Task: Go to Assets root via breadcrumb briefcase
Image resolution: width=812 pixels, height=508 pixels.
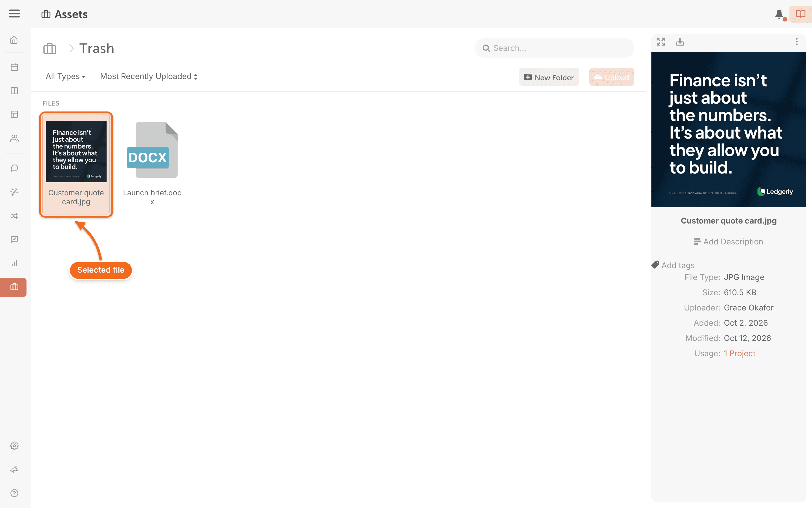Action: tap(50, 48)
